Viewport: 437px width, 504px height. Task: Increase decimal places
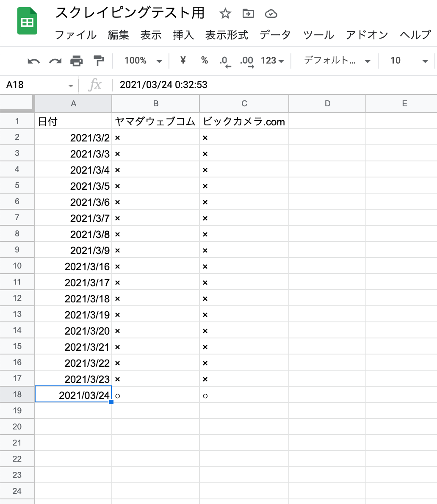coord(247,61)
